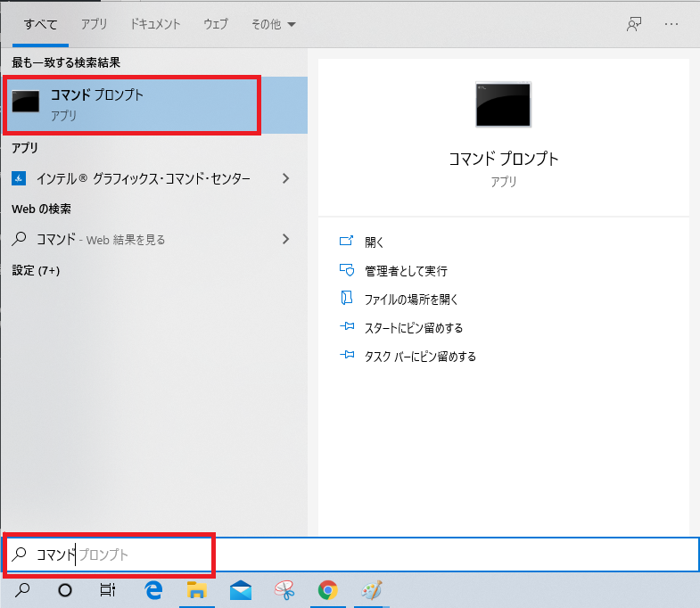Image resolution: width=700 pixels, height=608 pixels.
Task: Click 最も一致する検索結果 heading
Action: point(66,62)
